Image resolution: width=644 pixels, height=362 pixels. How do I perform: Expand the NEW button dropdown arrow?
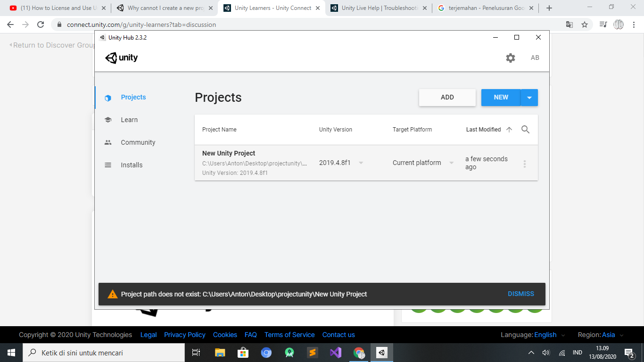[x=529, y=98]
